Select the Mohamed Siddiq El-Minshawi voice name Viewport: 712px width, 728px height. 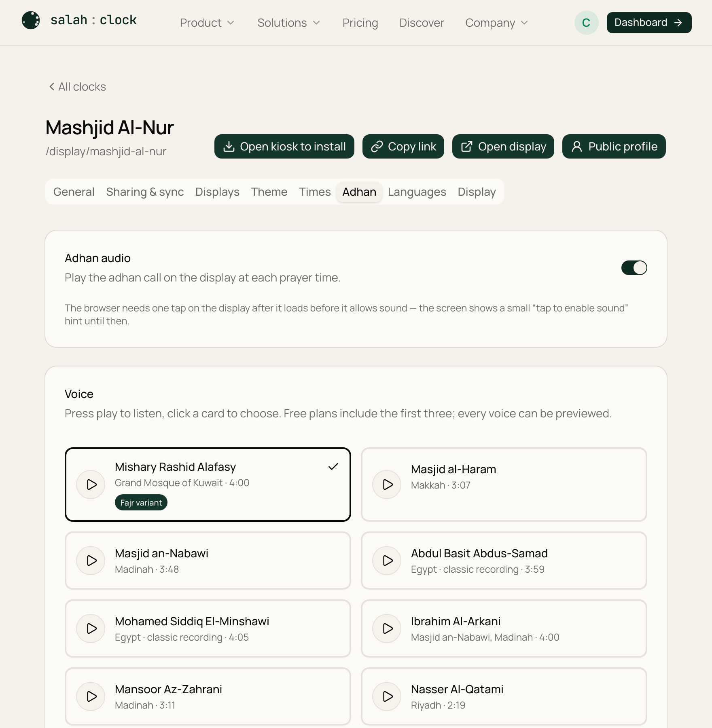tap(192, 621)
